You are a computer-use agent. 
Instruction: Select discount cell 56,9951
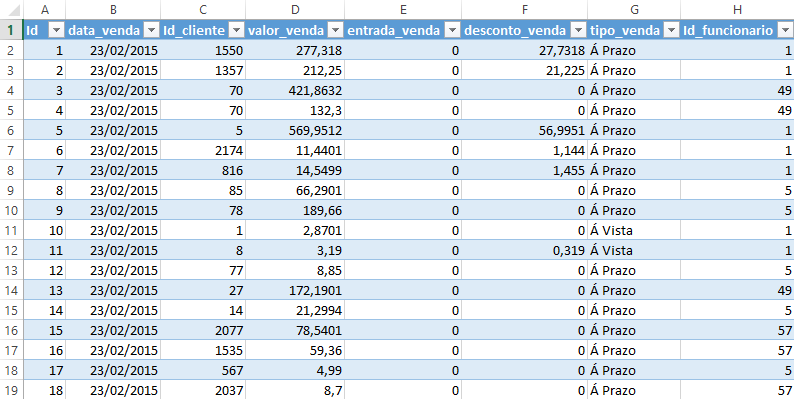524,131
